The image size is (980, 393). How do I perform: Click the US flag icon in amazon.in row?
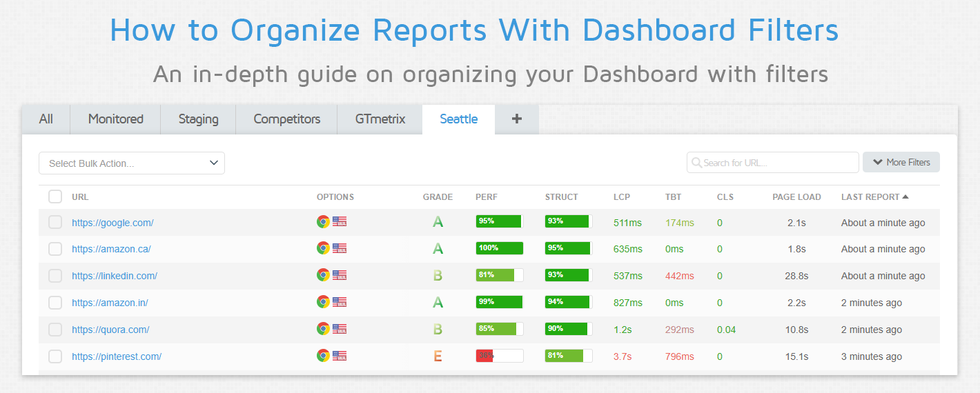(x=340, y=303)
